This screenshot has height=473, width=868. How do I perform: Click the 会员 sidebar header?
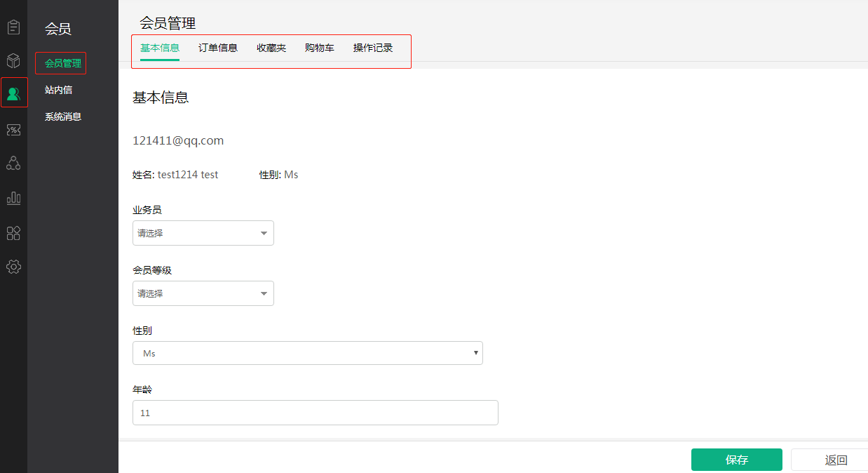click(x=58, y=29)
